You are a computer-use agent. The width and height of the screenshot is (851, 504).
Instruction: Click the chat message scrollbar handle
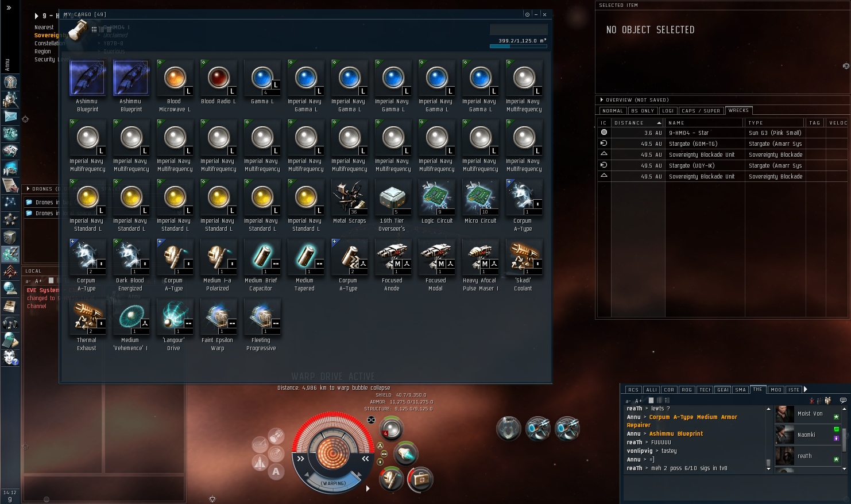click(768, 462)
